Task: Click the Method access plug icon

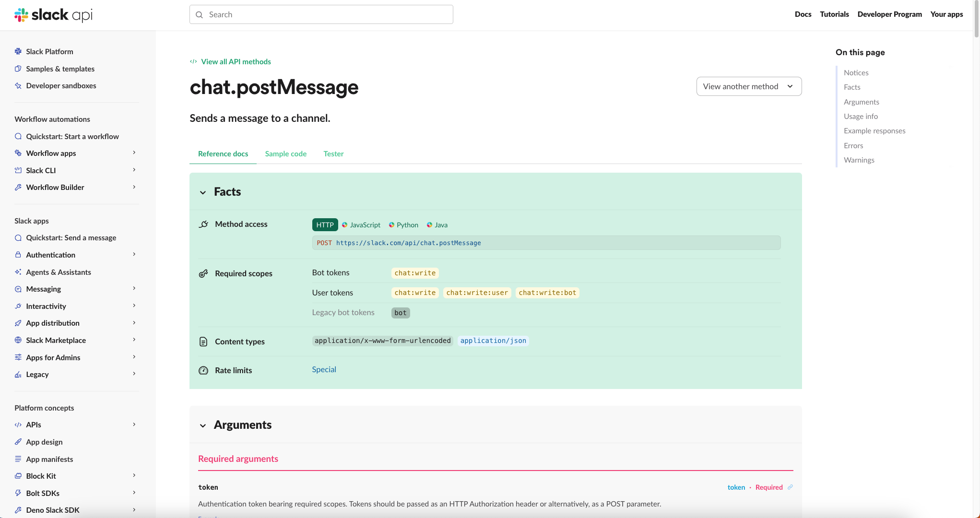Action: [203, 224]
